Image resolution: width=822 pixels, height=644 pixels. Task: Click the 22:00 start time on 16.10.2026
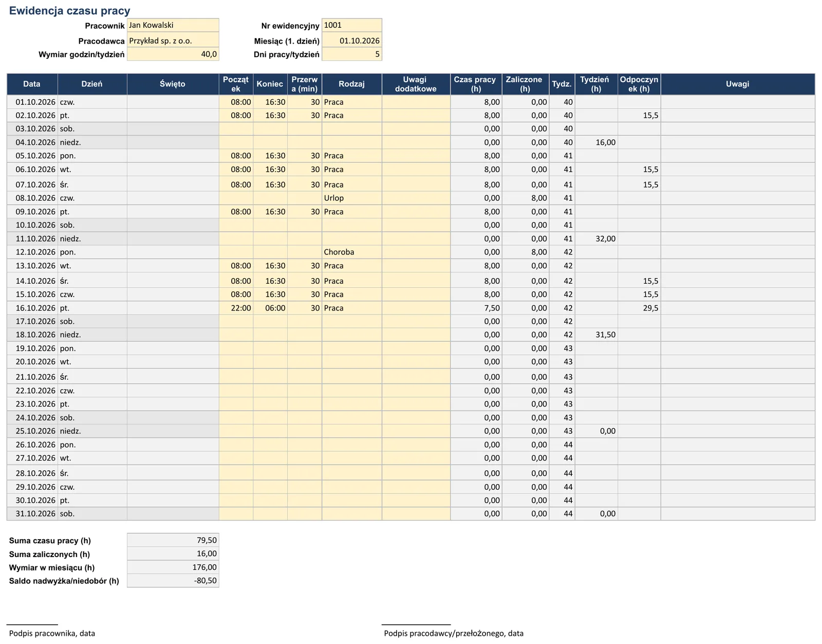click(236, 308)
